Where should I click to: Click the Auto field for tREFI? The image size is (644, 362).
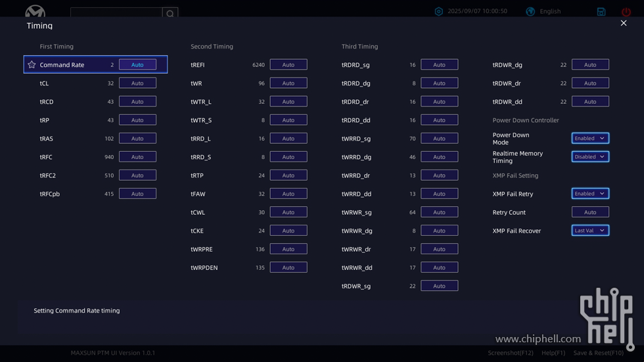(x=288, y=64)
